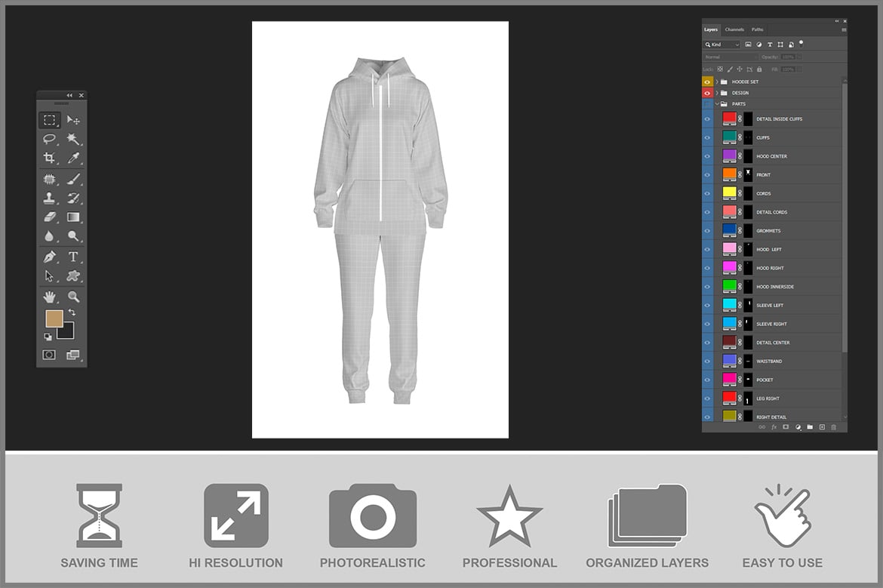Expand the DESIGN group
The height and width of the screenshot is (588, 883).
(x=717, y=93)
